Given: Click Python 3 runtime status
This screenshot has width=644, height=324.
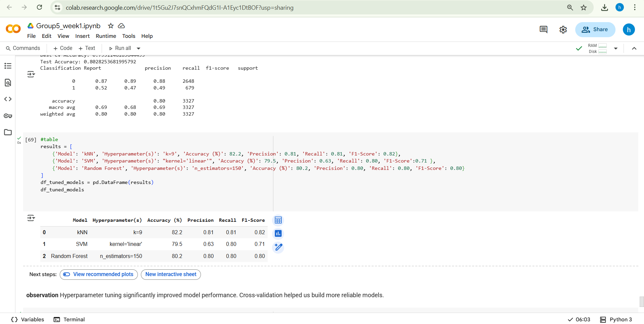Looking at the screenshot, I should 616,320.
